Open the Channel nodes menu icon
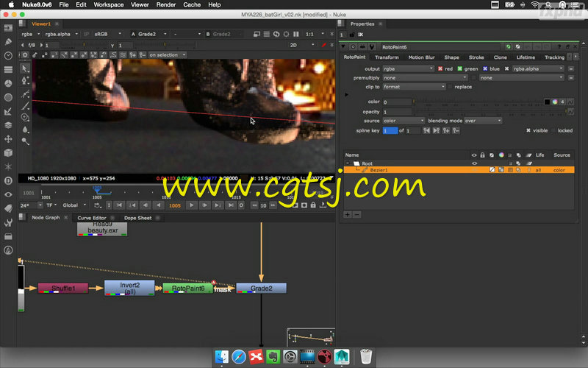Viewport: 588px width, 368px height. point(8,69)
